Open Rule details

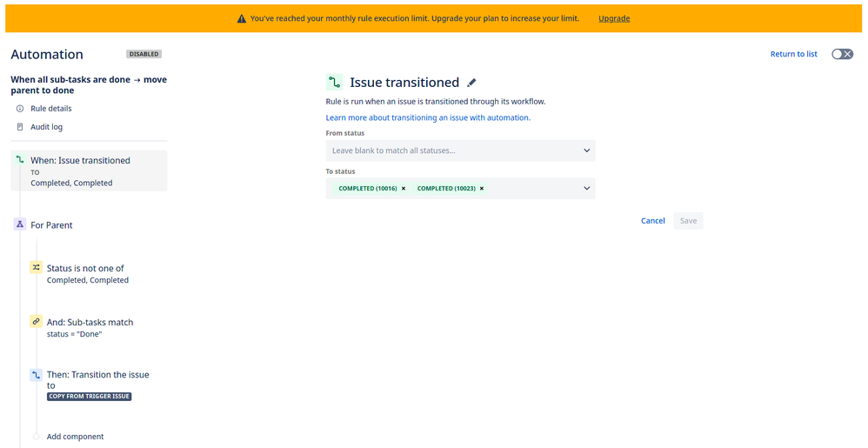[x=51, y=109]
